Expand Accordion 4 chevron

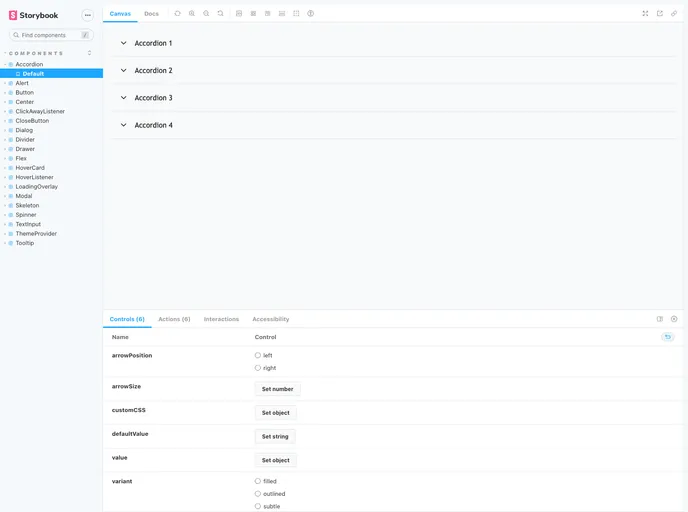tap(124, 125)
